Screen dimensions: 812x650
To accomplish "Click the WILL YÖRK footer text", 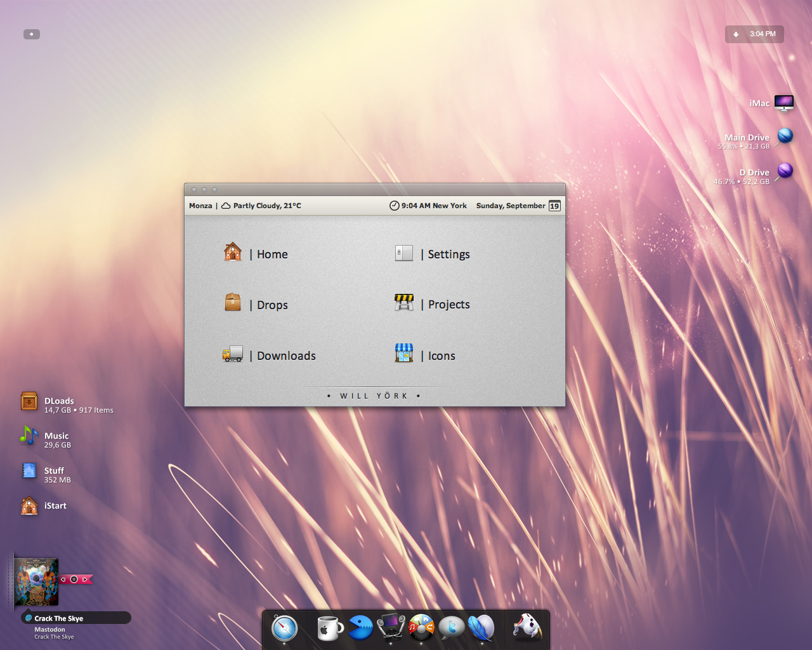I will [x=374, y=396].
